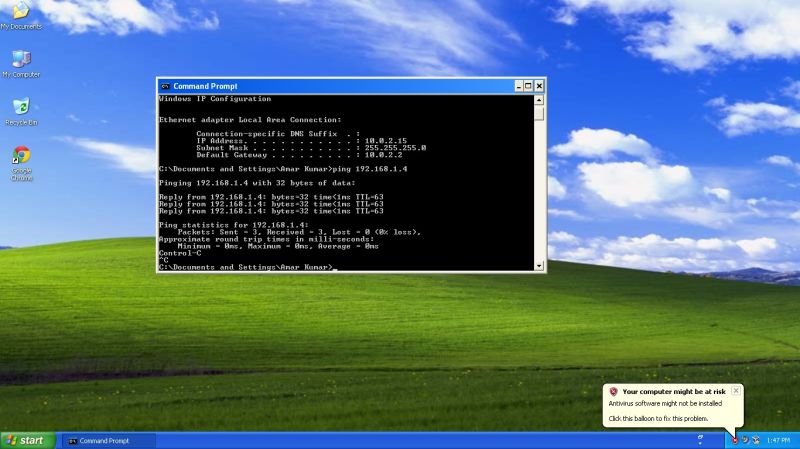Click the Default Gateway 10.0.2.2 line

[299, 155]
